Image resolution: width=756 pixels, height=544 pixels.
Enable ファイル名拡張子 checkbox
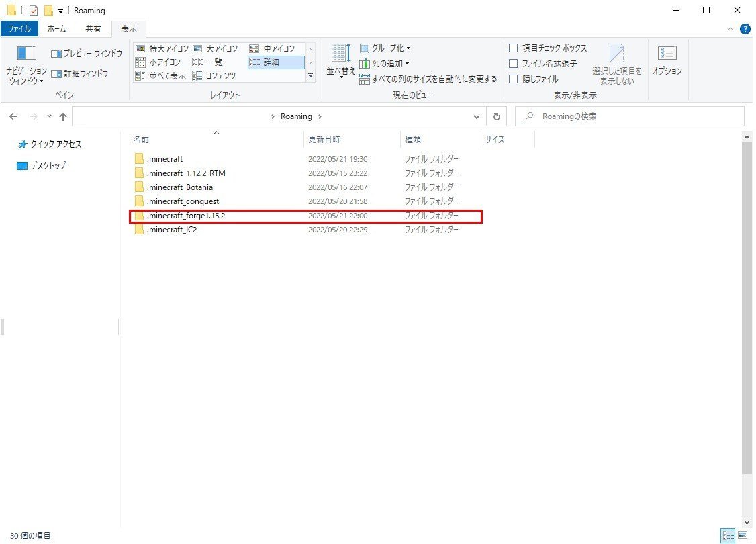click(514, 63)
